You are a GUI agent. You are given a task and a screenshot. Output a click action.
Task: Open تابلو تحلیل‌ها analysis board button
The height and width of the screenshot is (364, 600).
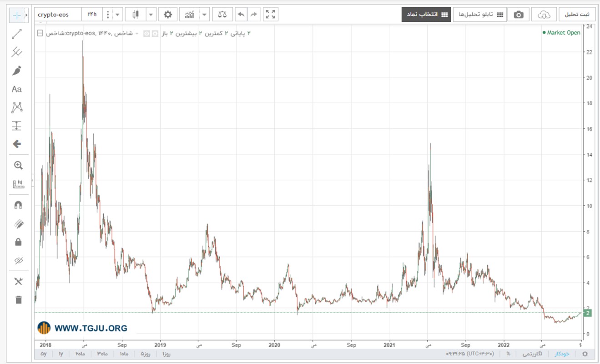click(480, 15)
